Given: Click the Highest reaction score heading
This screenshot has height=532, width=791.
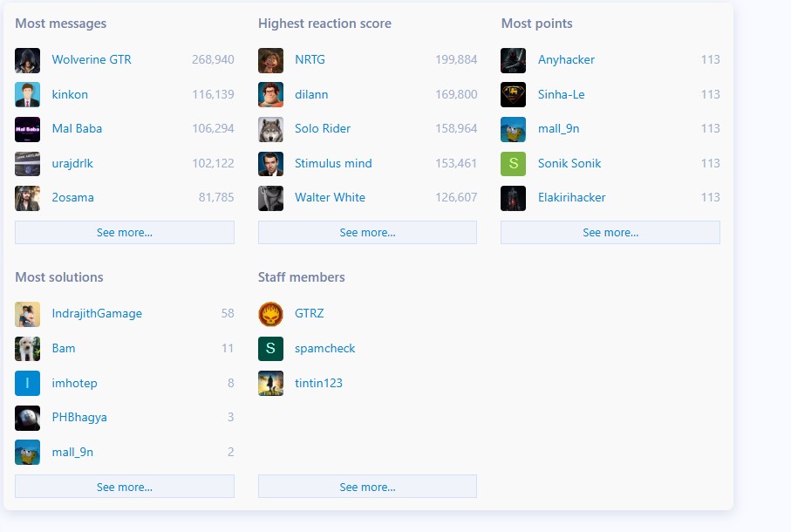Looking at the screenshot, I should pyautogui.click(x=324, y=24).
